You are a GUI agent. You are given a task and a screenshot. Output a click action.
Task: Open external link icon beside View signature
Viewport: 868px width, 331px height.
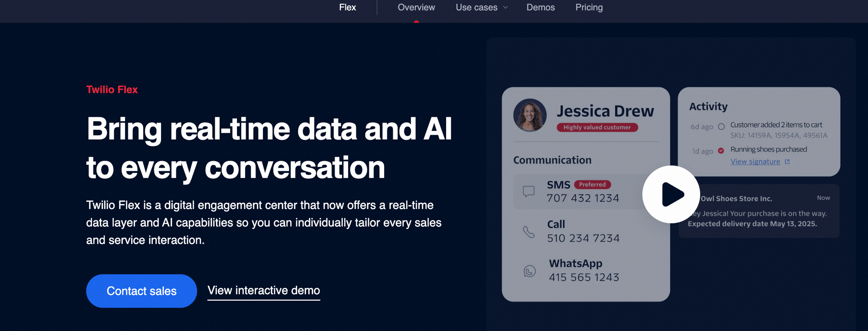787,162
